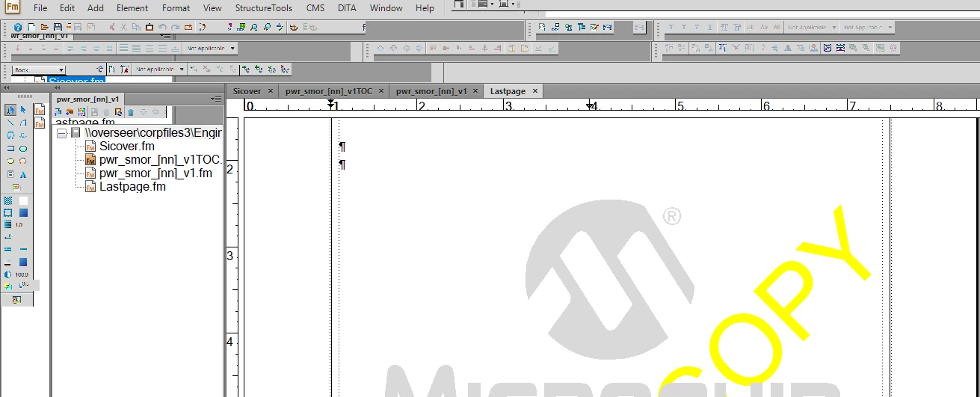Switch to the Sicover document tab

coord(247,91)
